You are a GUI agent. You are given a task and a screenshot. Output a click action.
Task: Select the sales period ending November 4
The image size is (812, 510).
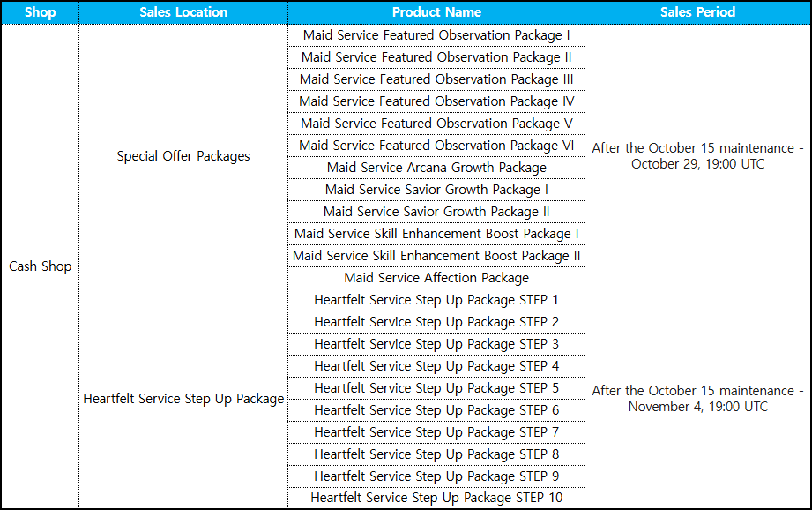697,399
